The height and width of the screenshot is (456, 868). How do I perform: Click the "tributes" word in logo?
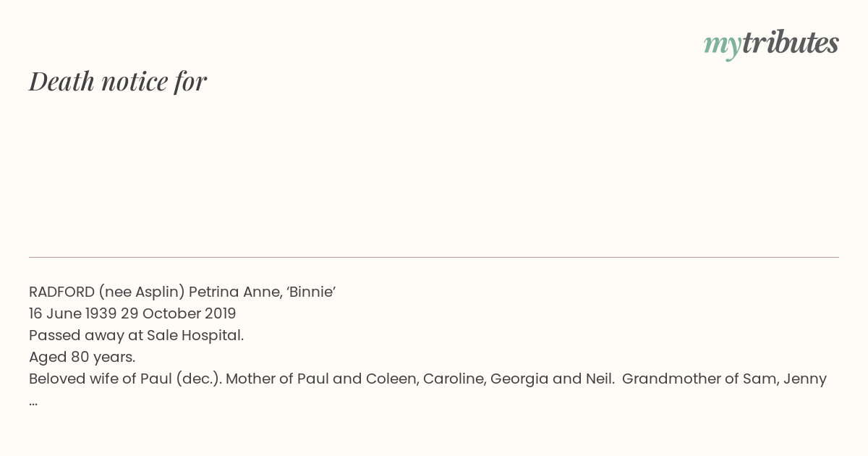click(x=791, y=43)
